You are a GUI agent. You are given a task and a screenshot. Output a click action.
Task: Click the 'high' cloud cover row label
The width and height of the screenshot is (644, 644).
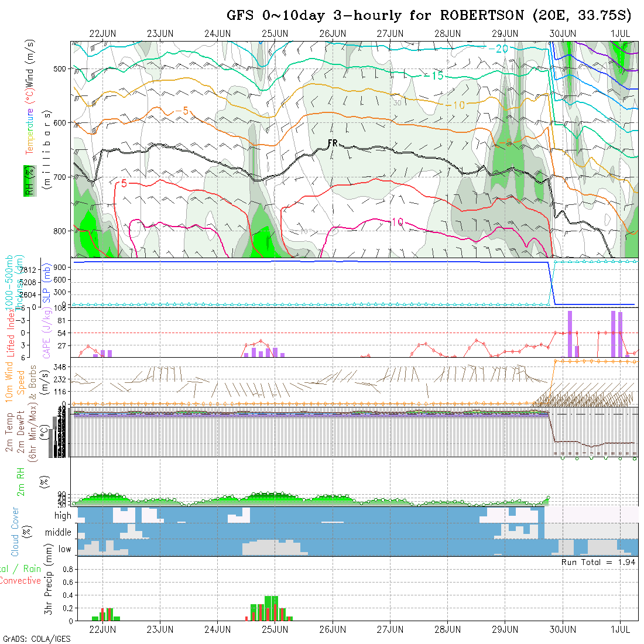(x=63, y=516)
